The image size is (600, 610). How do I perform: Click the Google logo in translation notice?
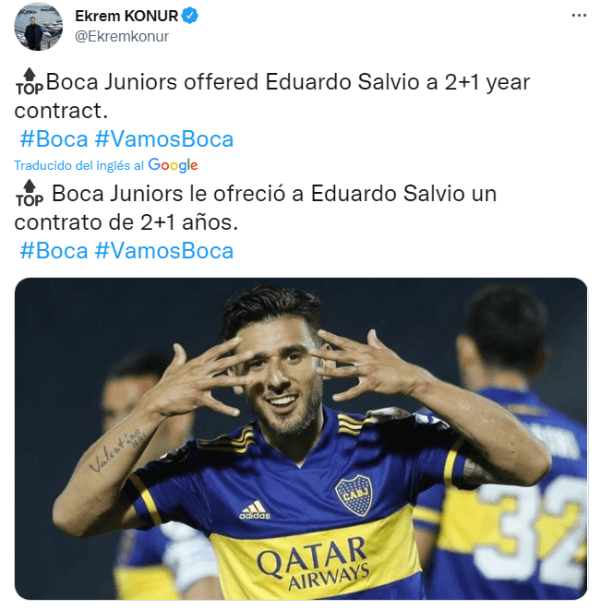coord(173,166)
